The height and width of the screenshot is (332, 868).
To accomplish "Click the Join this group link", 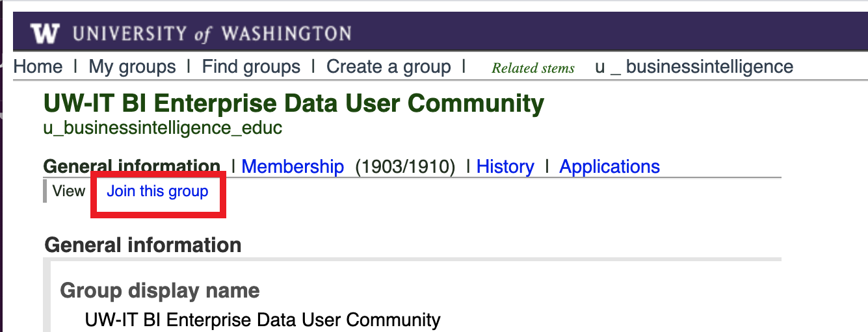I will tap(157, 191).
